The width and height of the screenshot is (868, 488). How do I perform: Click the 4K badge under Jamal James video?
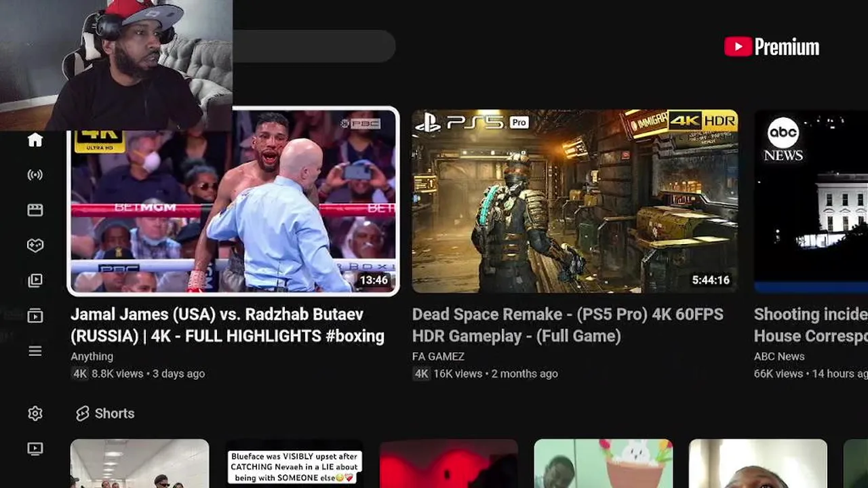pos(80,373)
